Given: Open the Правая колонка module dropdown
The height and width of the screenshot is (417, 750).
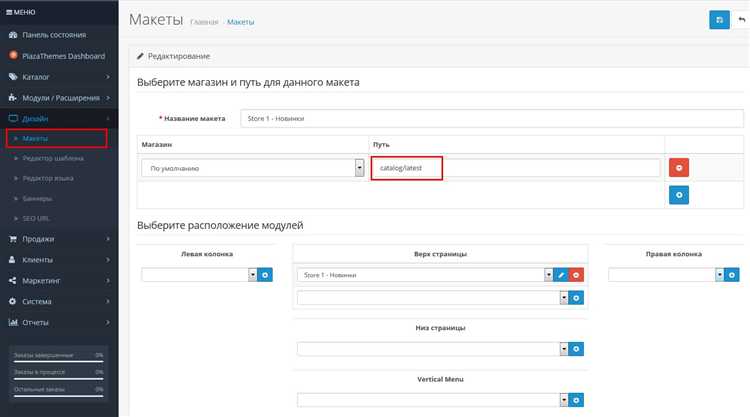Looking at the screenshot, I should pyautogui.click(x=665, y=274).
